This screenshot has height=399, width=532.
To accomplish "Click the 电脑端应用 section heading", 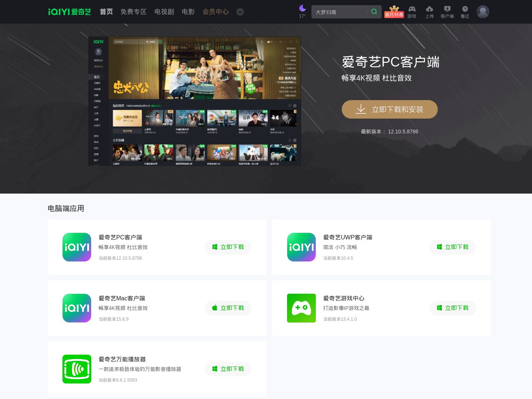I will click(66, 208).
